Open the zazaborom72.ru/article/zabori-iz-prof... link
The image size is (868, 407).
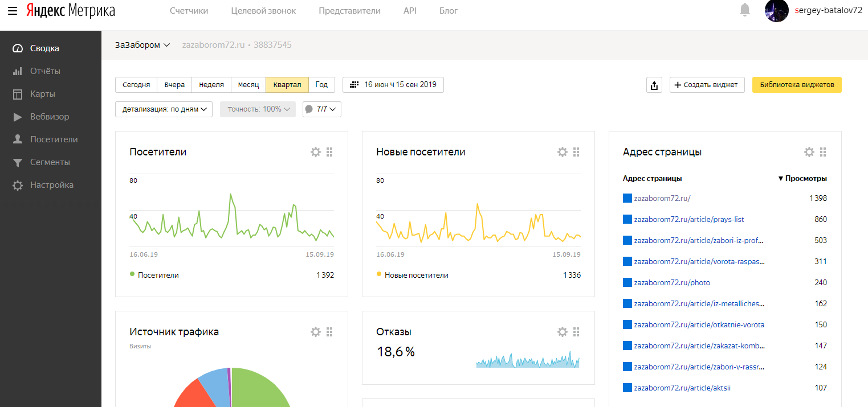click(699, 240)
